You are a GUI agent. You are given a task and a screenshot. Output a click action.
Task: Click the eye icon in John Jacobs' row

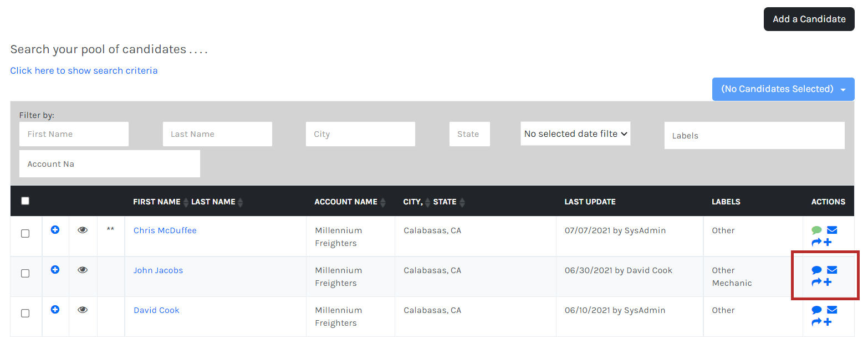pos(83,270)
